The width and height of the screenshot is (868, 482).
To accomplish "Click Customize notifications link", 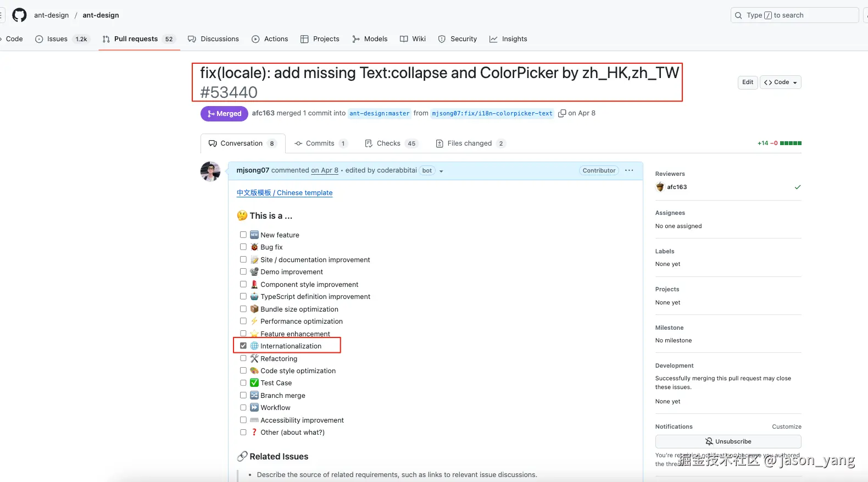I will click(787, 427).
